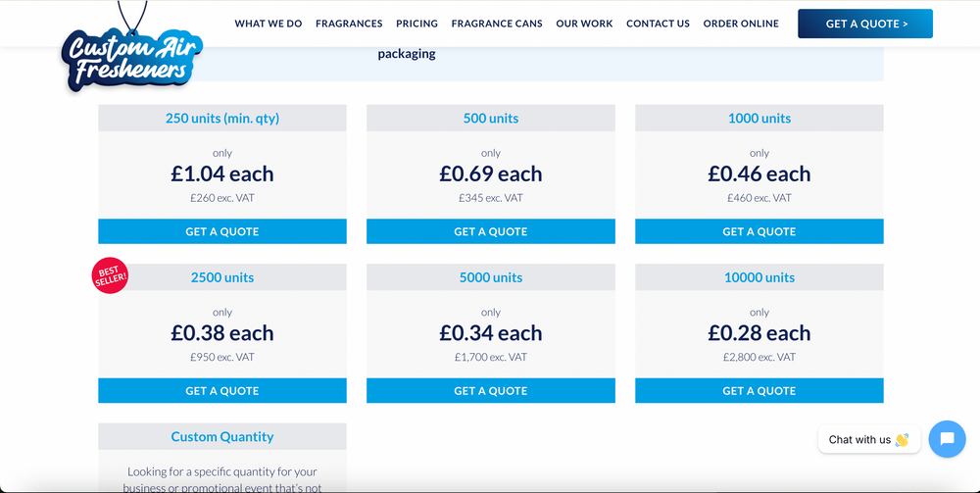This screenshot has height=493, width=980.
Task: Request a quote for 5000 units
Action: [x=491, y=391]
